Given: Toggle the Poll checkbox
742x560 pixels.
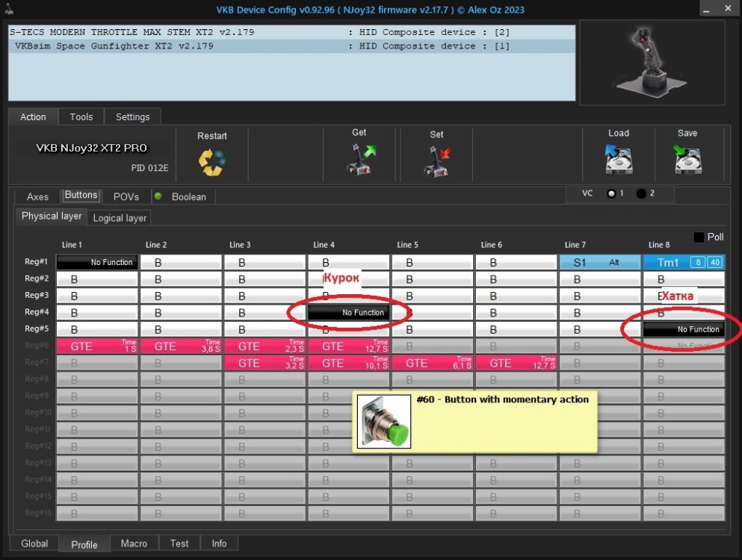Looking at the screenshot, I should pyautogui.click(x=699, y=237).
